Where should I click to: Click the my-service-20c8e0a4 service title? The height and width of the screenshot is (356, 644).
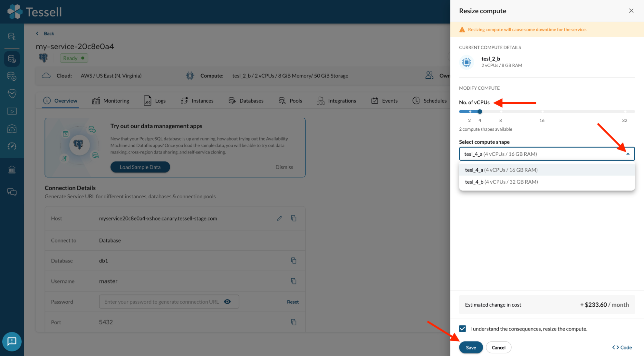coord(75,46)
